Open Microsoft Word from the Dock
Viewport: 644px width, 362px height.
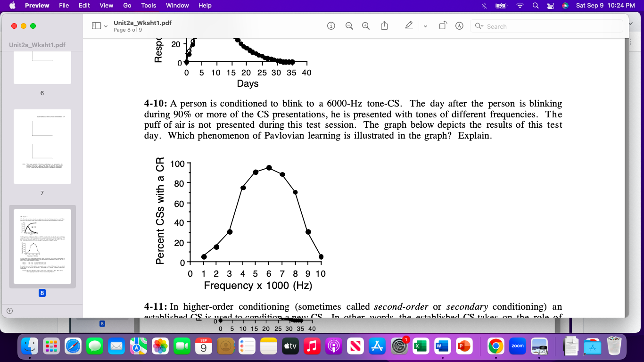[x=442, y=346]
